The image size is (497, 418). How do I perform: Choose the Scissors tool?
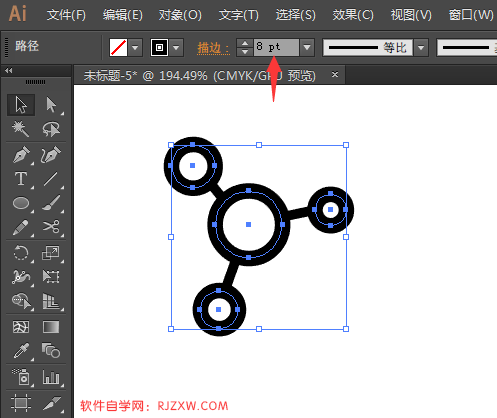pyautogui.click(x=51, y=227)
